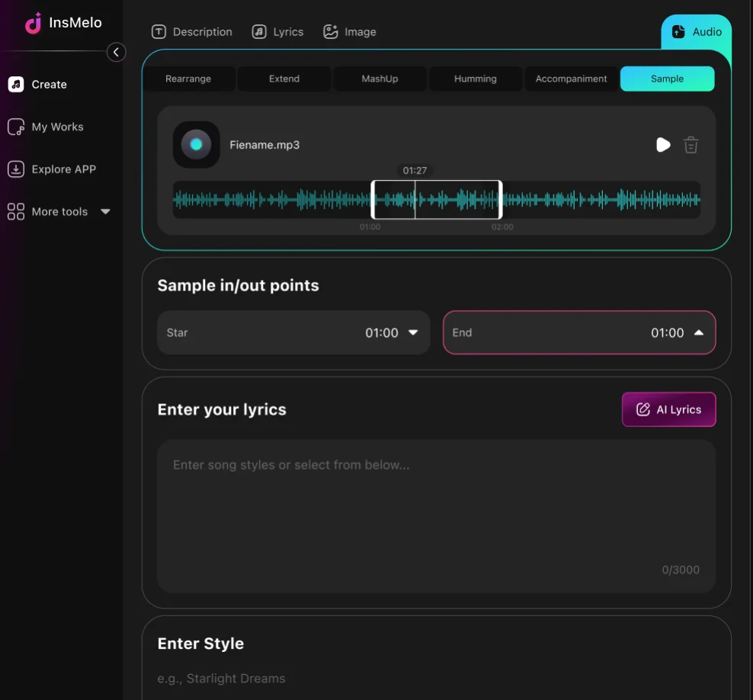Play the Fiename.mp3 audio

(x=663, y=145)
